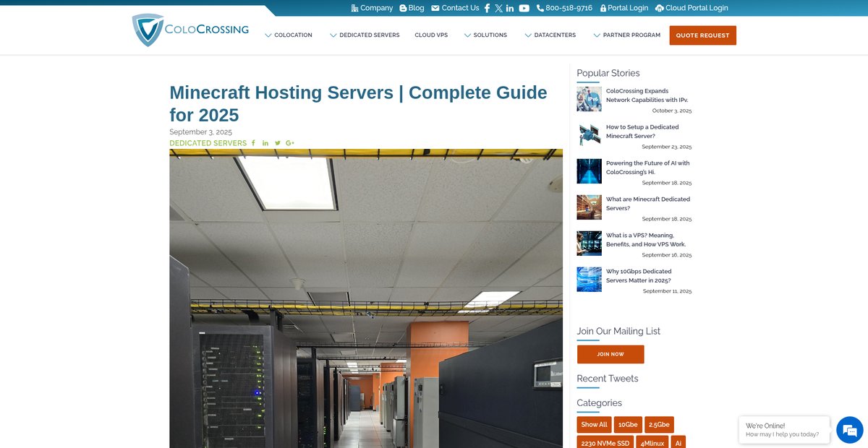Click thumbnail for 10Gbps Dedicated Servers story
Screen dimensions: 868x448
click(x=589, y=280)
